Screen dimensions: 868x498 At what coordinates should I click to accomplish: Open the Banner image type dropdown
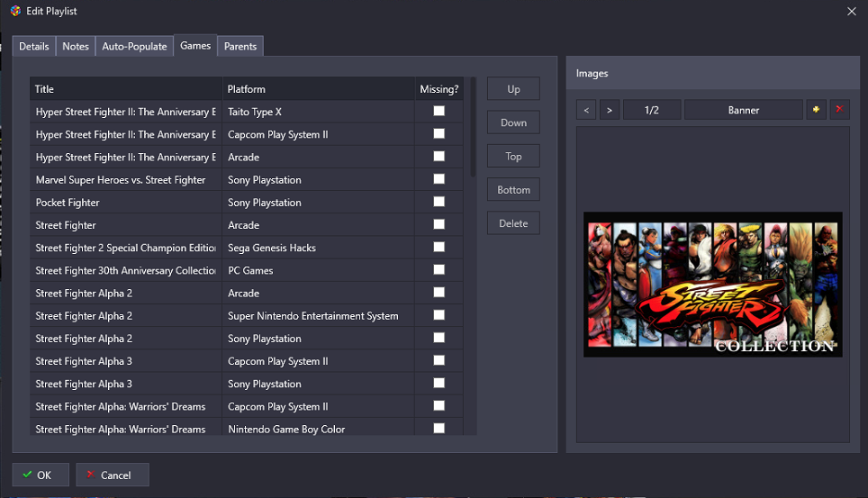744,110
